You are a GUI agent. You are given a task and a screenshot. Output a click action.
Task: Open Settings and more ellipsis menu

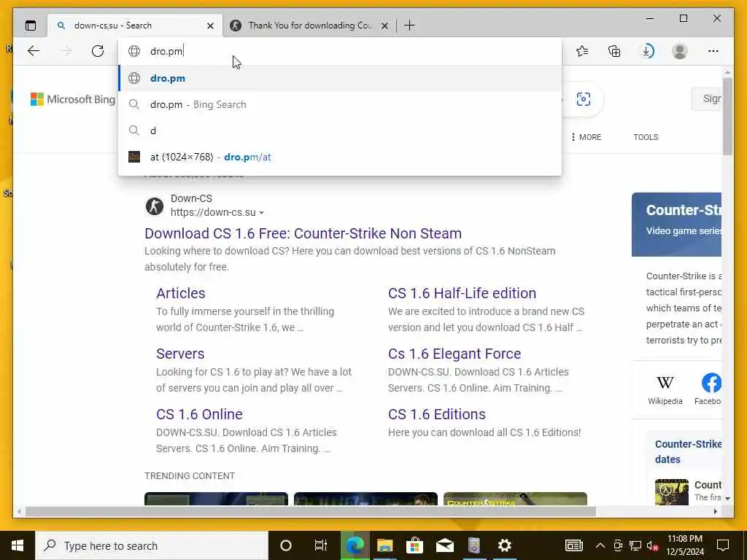click(713, 51)
